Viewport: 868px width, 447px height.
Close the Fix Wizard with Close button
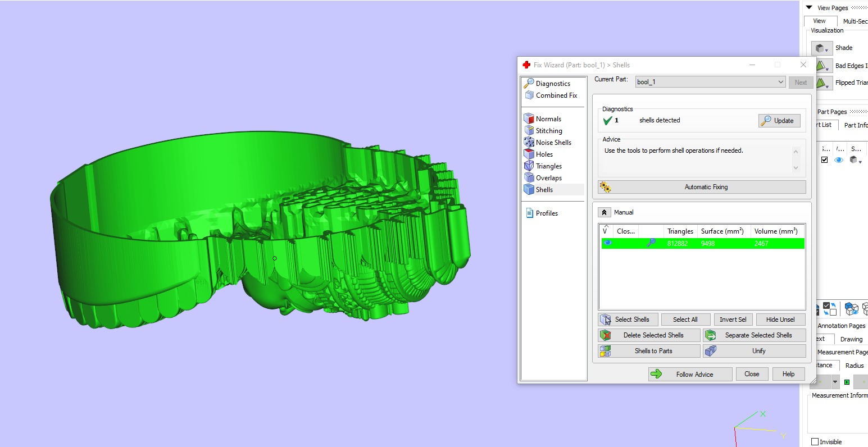752,374
